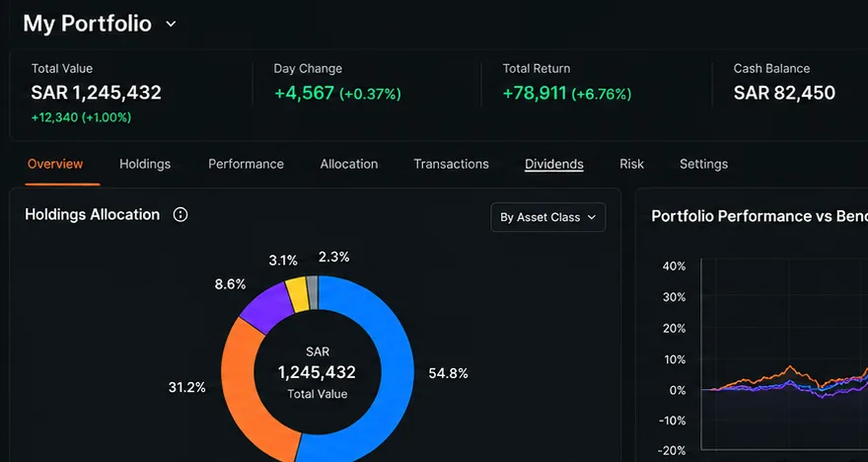The height and width of the screenshot is (462, 868).
Task: Open the Allocation tab
Action: [x=349, y=164]
